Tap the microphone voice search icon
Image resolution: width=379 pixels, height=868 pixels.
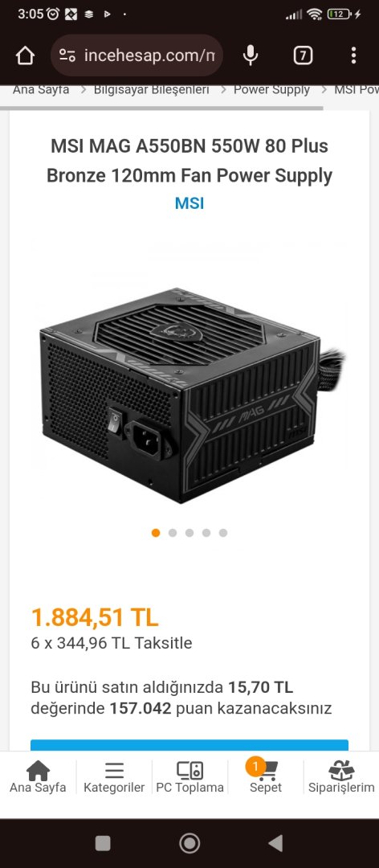[250, 55]
